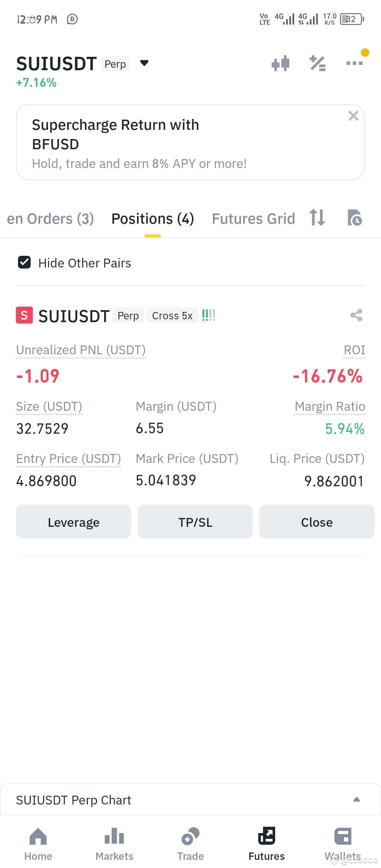The height and width of the screenshot is (868, 381).
Task: Open the Cross 5x margin mode selector
Action: click(172, 315)
